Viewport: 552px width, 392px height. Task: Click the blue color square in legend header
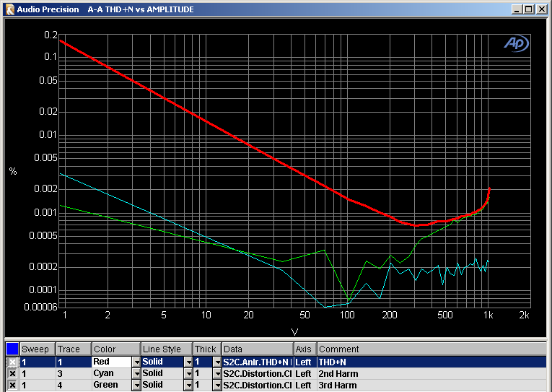click(12, 349)
